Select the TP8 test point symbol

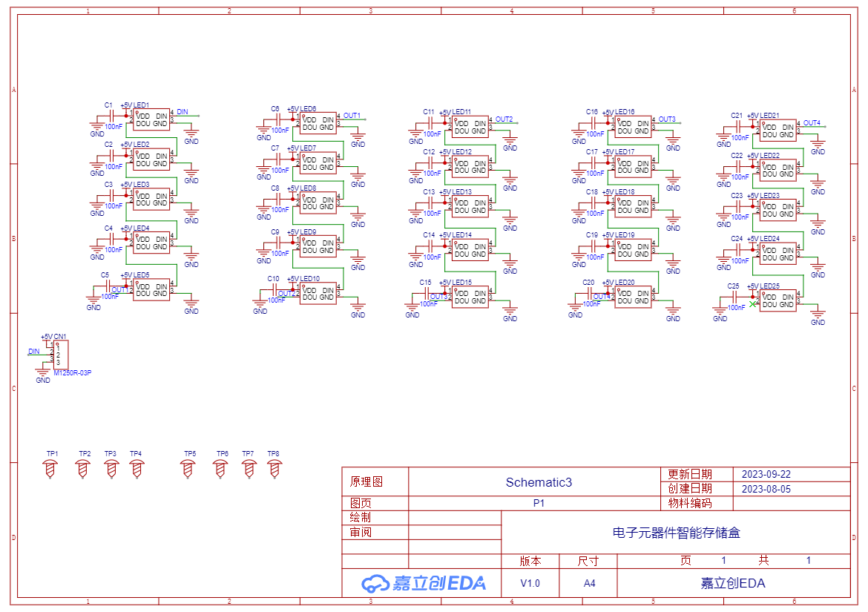pyautogui.click(x=274, y=470)
